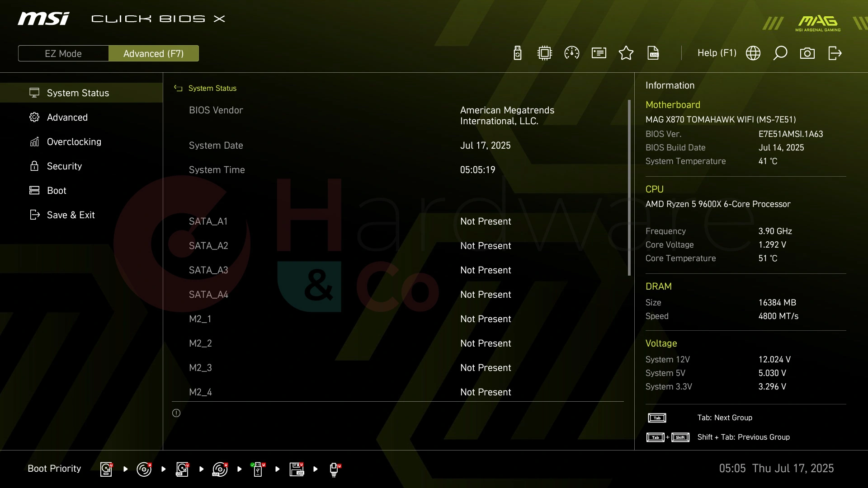Click MAG X870 TOMAHAWK WIFI model text
The width and height of the screenshot is (868, 488).
pos(721,120)
